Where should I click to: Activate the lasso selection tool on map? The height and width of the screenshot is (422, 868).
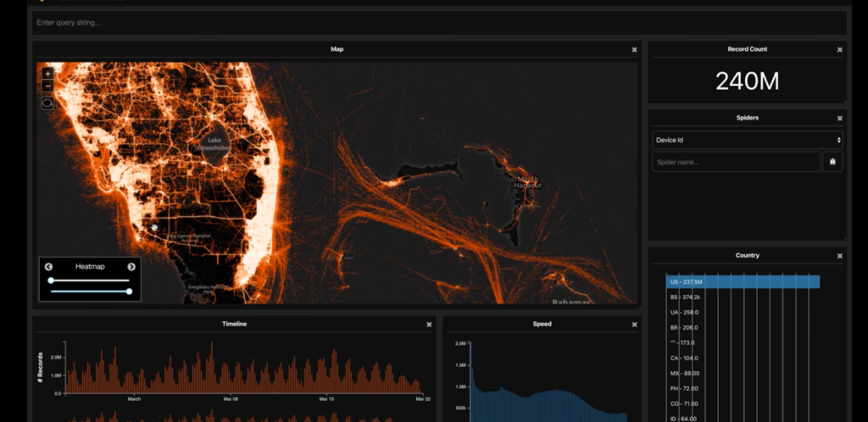pyautogui.click(x=47, y=103)
